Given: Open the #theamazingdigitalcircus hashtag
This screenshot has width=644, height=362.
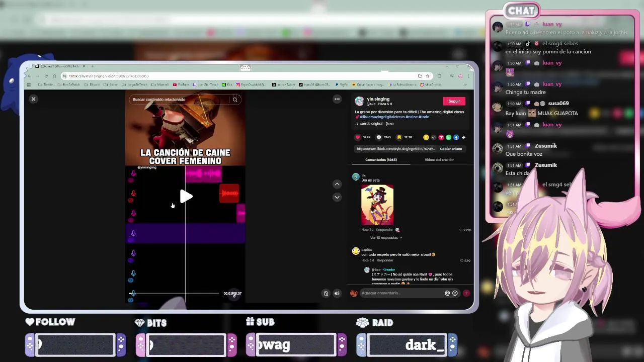Looking at the screenshot, I should coord(382,117).
